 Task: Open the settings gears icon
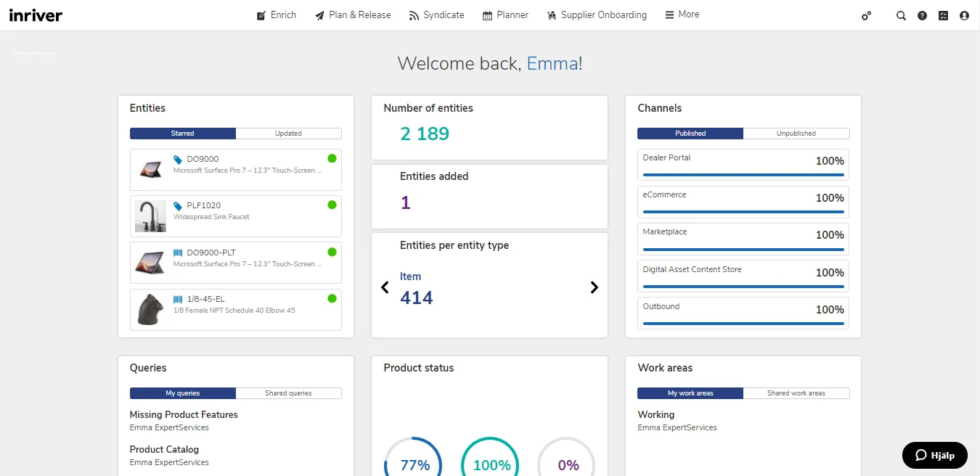tap(866, 16)
